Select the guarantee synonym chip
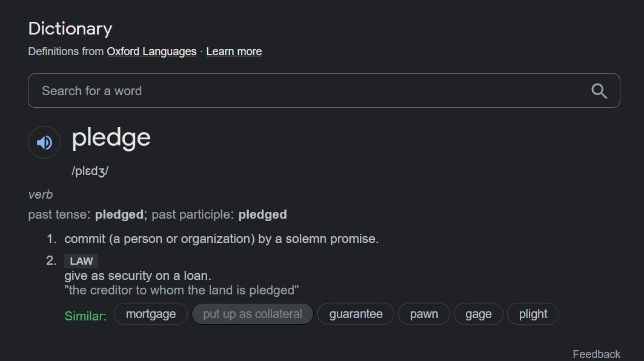Image resolution: width=644 pixels, height=361 pixels. click(356, 314)
